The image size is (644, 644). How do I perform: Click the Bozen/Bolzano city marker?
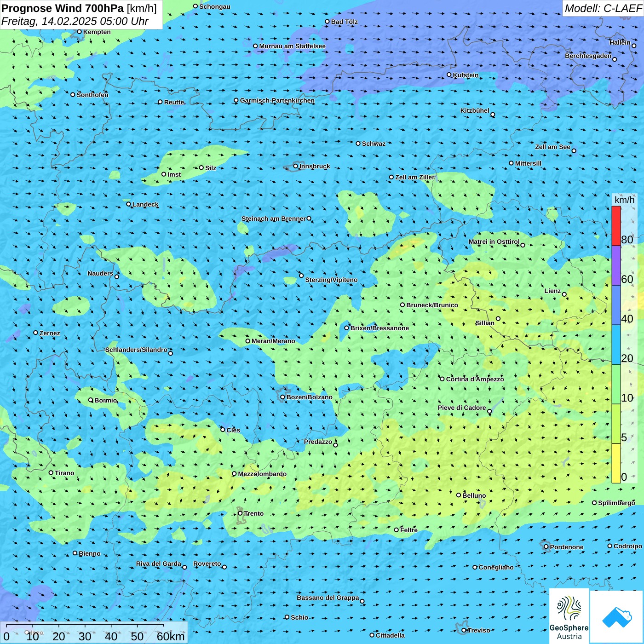coord(283,397)
